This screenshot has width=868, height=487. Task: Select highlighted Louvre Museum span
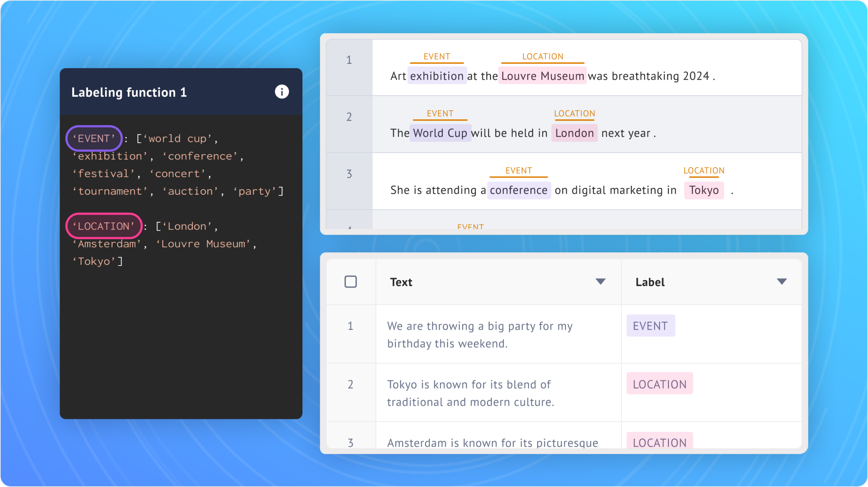(x=542, y=76)
